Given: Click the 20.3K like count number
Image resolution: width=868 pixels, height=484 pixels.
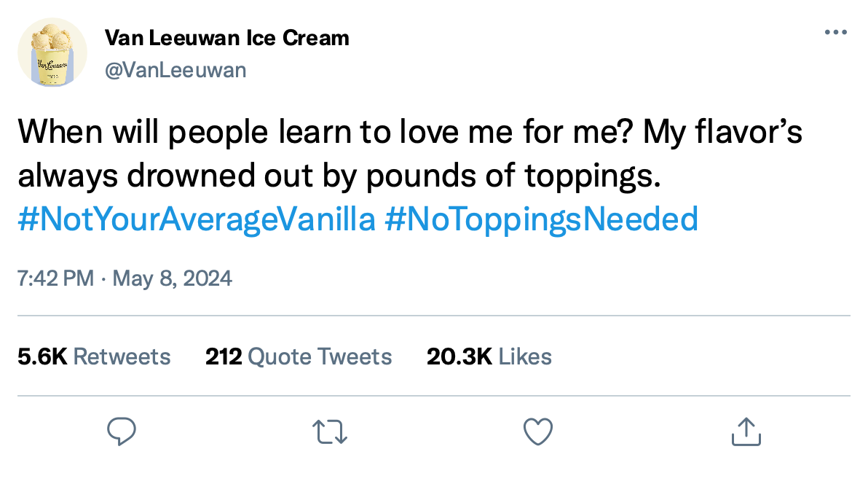Looking at the screenshot, I should coord(459,356).
